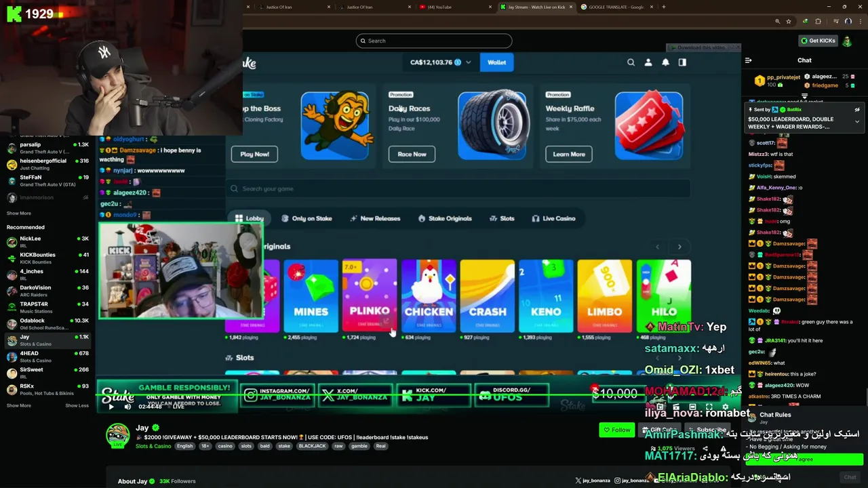The image size is (868, 488).
Task: Mute the stream volume
Action: (127, 407)
